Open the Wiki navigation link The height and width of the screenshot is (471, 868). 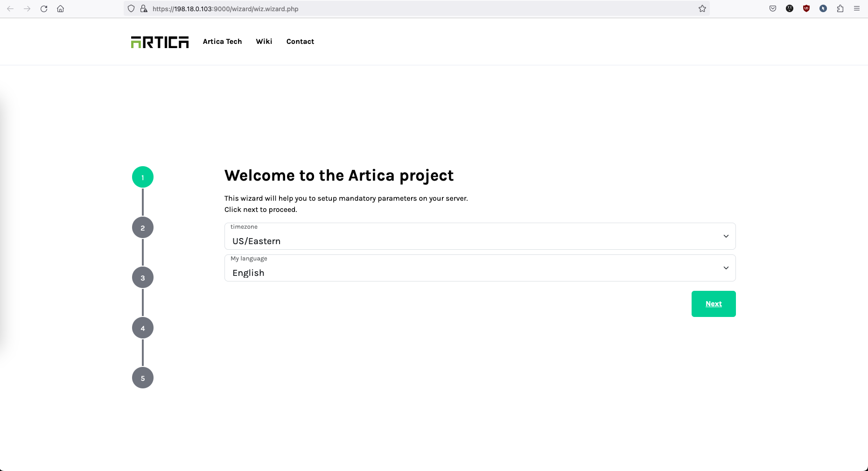coord(264,42)
